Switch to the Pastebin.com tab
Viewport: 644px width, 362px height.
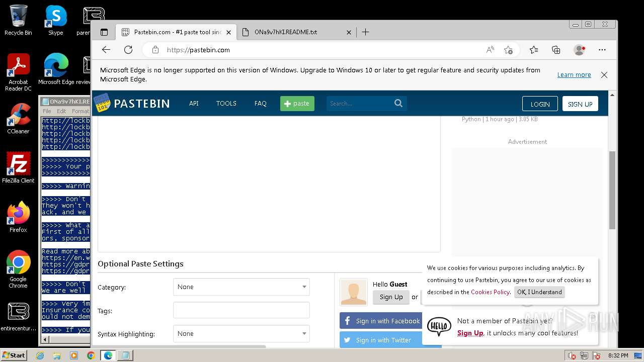click(176, 32)
